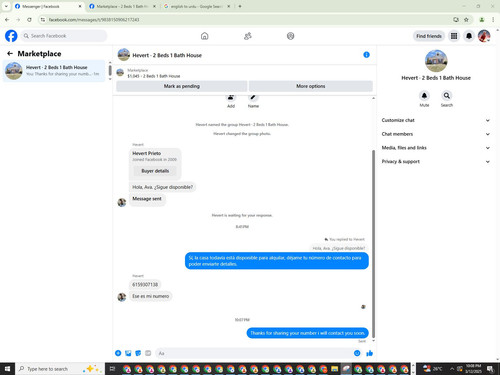The image size is (500, 375).
Task: Open conversation information blue info icon
Action: pos(366,55)
